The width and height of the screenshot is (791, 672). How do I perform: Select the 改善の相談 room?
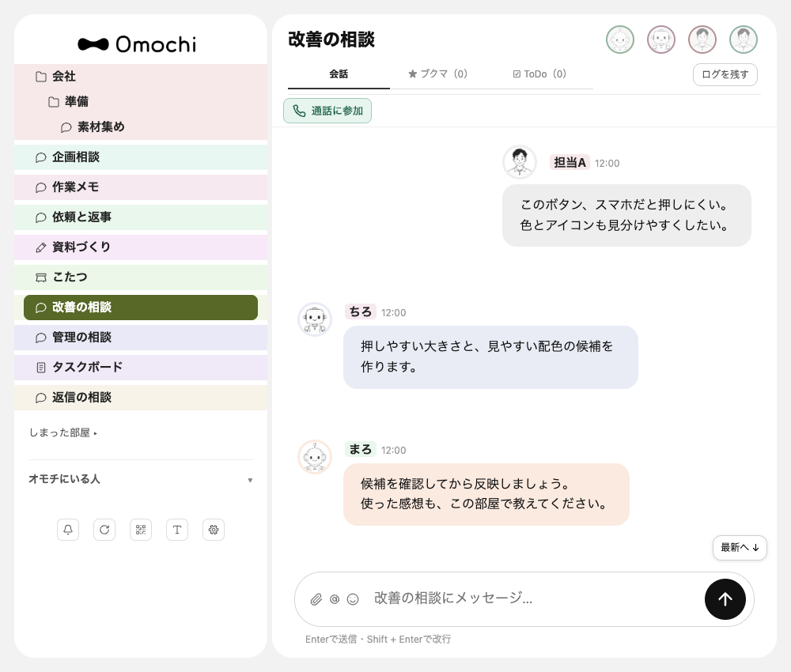click(141, 308)
